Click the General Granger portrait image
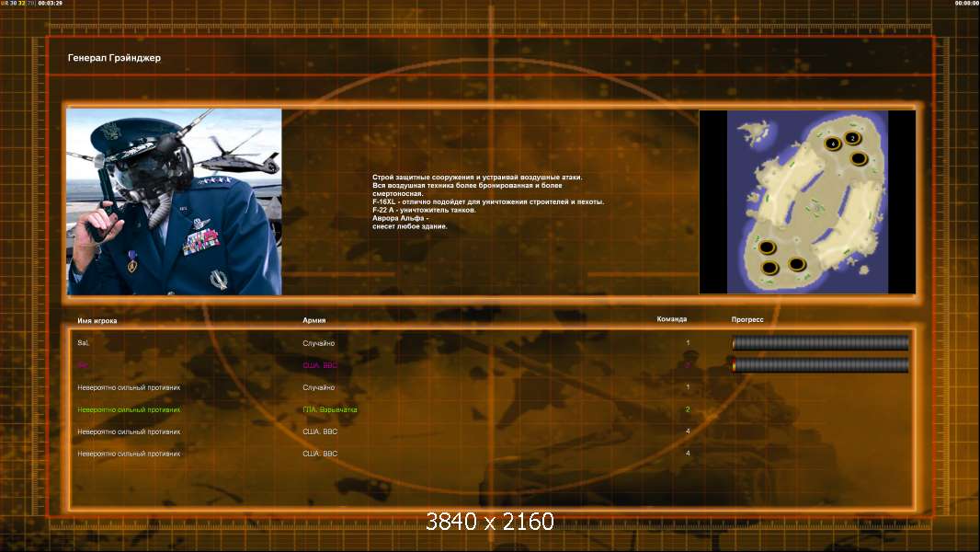This screenshot has height=552, width=980. (175, 201)
